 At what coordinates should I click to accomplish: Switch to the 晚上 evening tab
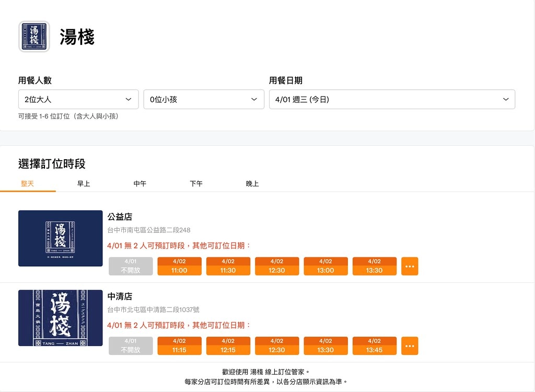[252, 184]
